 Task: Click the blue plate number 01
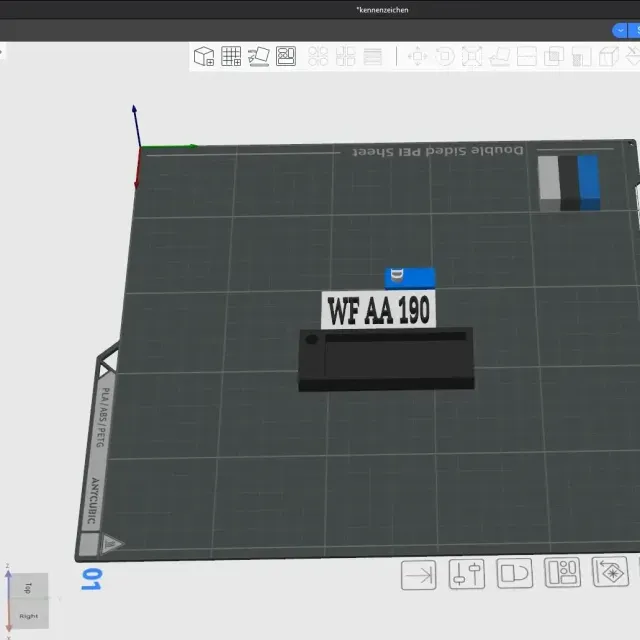coord(91,579)
